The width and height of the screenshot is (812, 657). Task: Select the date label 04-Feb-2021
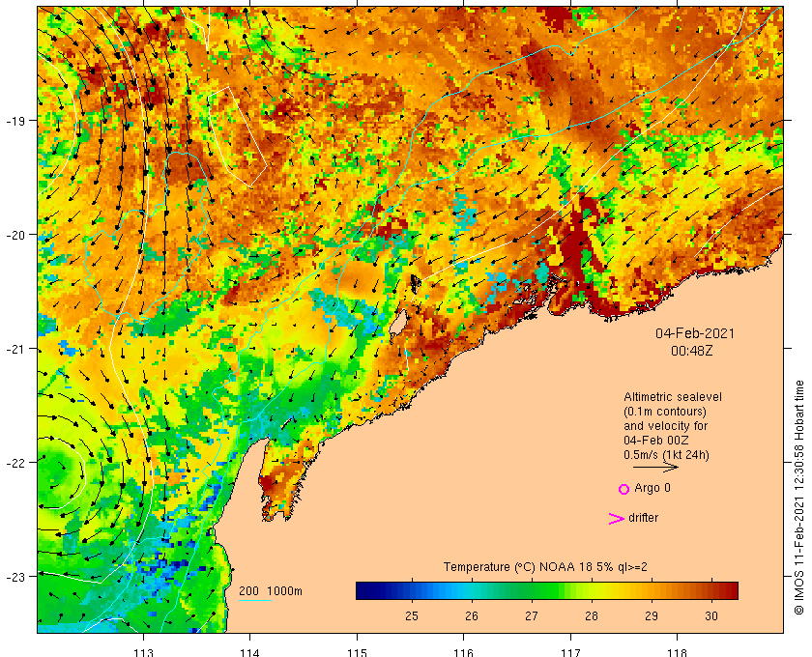pos(694,333)
